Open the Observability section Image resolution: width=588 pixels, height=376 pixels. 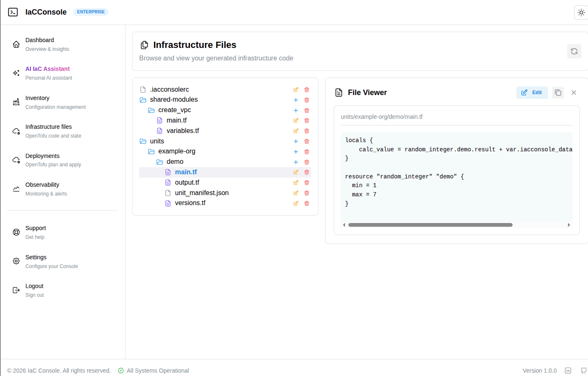[x=43, y=185]
